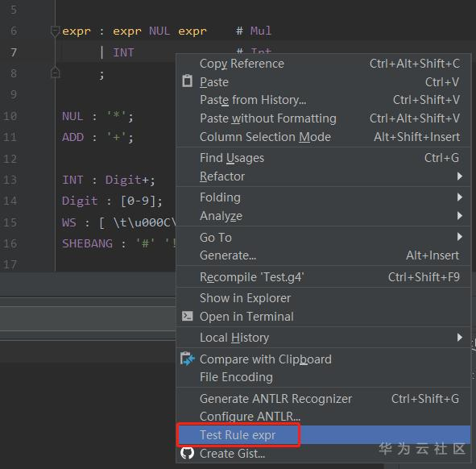This screenshot has height=469, width=476.
Task: Expand the Refactor submenu arrow
Action: pyautogui.click(x=460, y=176)
